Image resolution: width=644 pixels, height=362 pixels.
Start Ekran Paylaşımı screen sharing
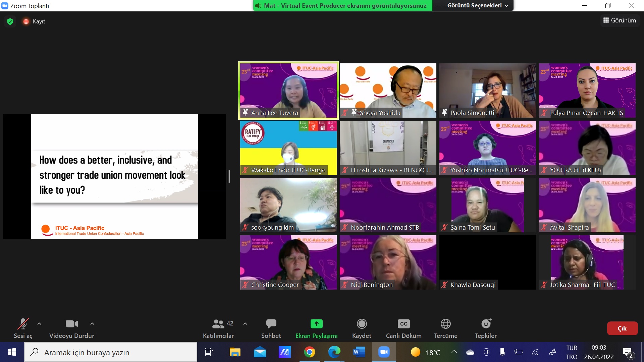(x=316, y=328)
